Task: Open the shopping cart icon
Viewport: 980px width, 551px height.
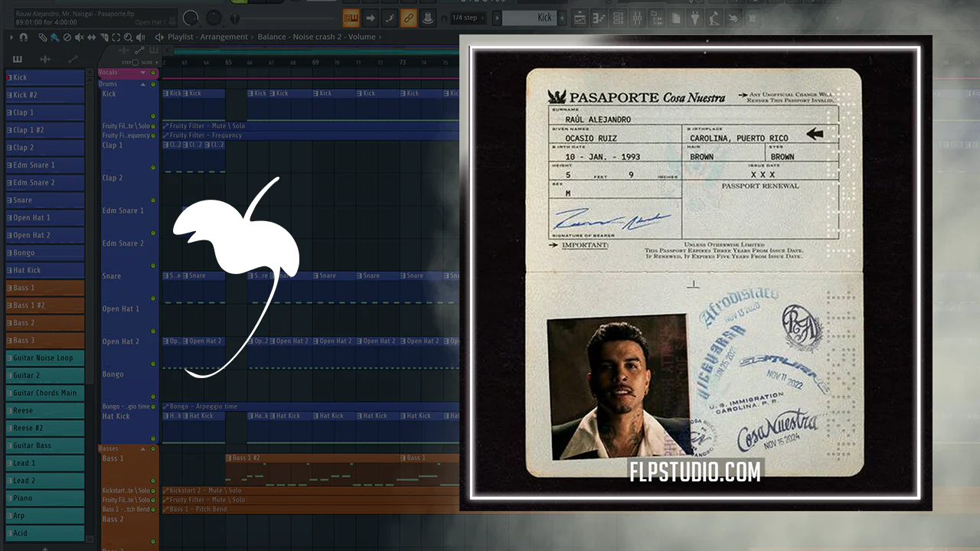Action: (753, 18)
